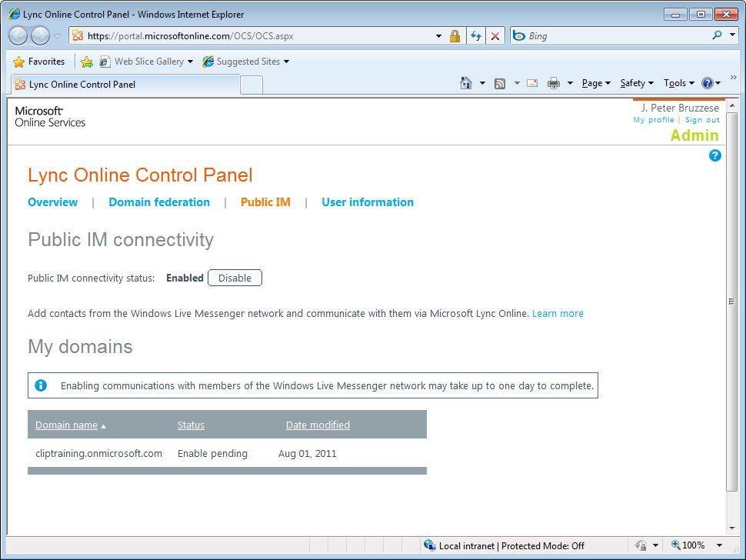Image resolution: width=746 pixels, height=560 pixels.
Task: Open the Web Slice Gallery favorite
Action: pos(142,62)
